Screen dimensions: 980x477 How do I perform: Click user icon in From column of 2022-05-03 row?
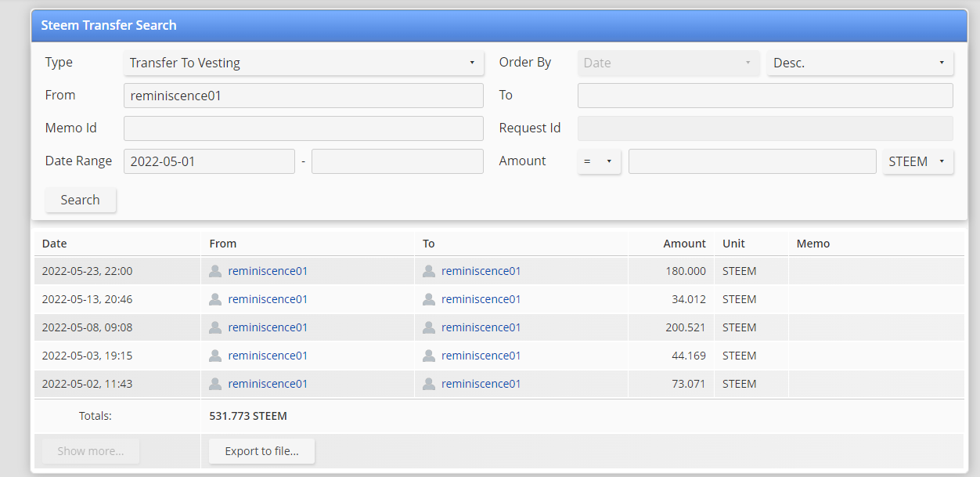click(215, 356)
